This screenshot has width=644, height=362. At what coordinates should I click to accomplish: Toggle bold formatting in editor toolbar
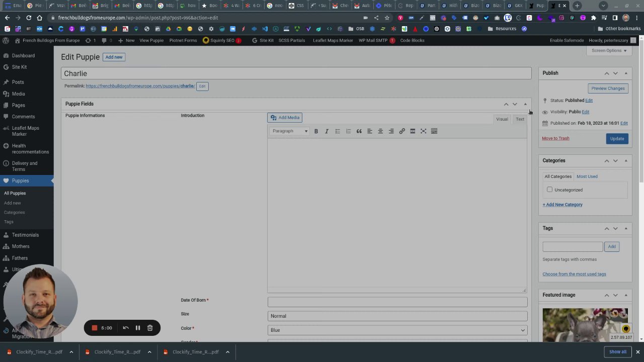point(316,131)
